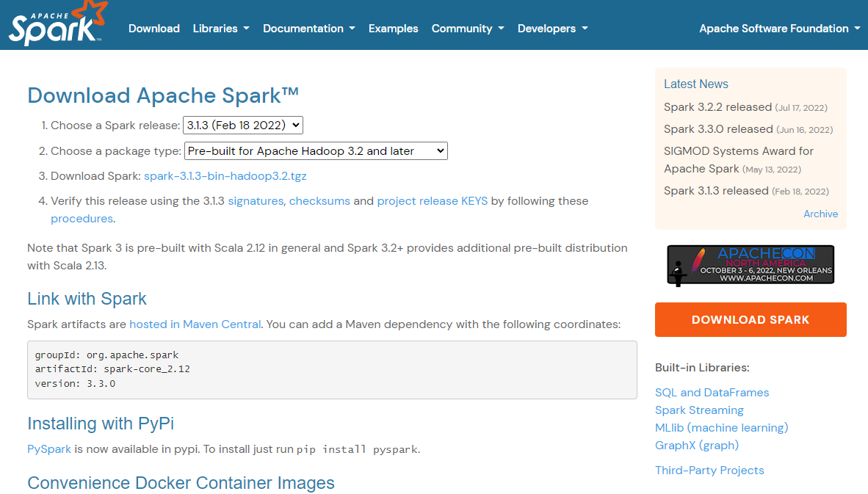Image resolution: width=868 pixels, height=494 pixels.
Task: Click the pip install pyspark command text
Action: click(357, 449)
